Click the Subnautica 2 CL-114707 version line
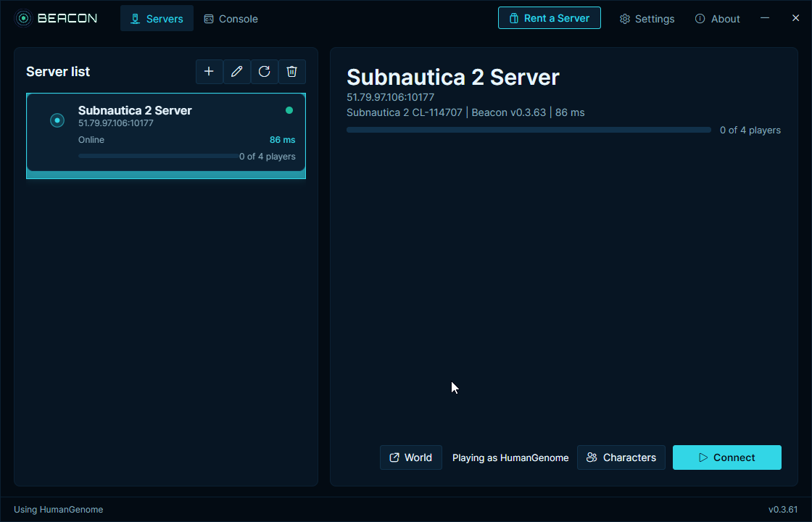This screenshot has height=522, width=812. pyautogui.click(x=465, y=112)
